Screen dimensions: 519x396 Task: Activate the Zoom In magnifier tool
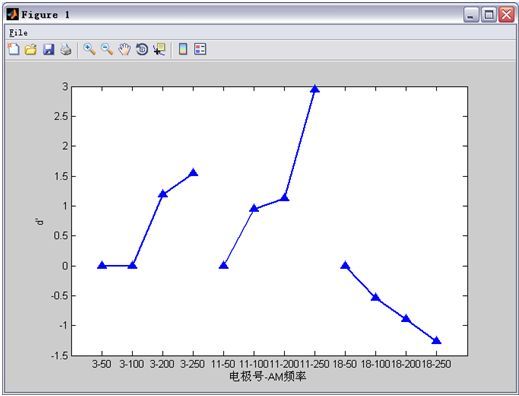[x=89, y=49]
